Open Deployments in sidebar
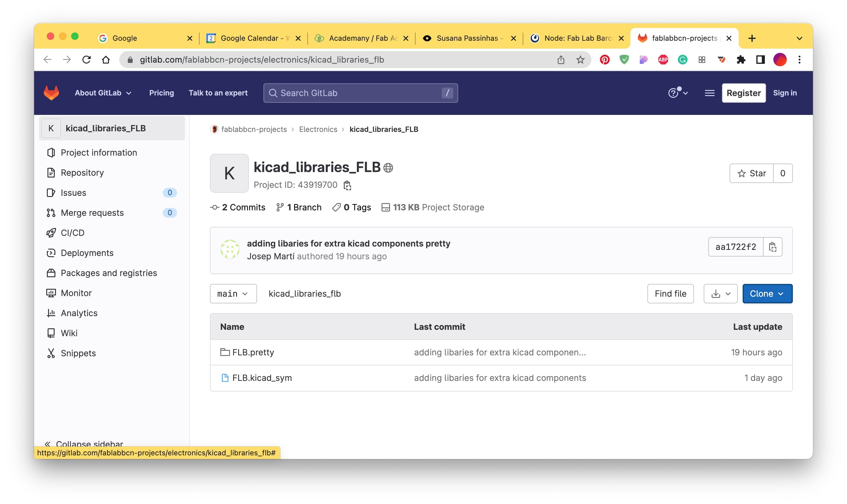The image size is (847, 504). coord(112,253)
